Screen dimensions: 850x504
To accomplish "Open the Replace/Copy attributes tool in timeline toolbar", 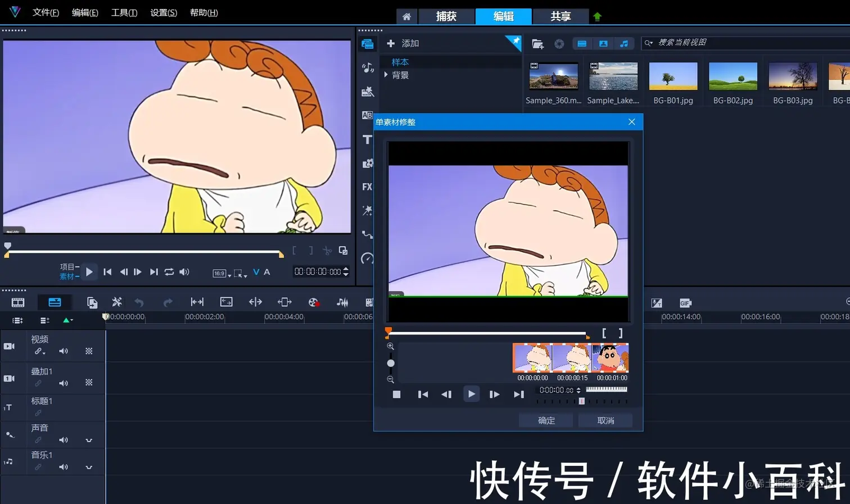I will tap(92, 302).
